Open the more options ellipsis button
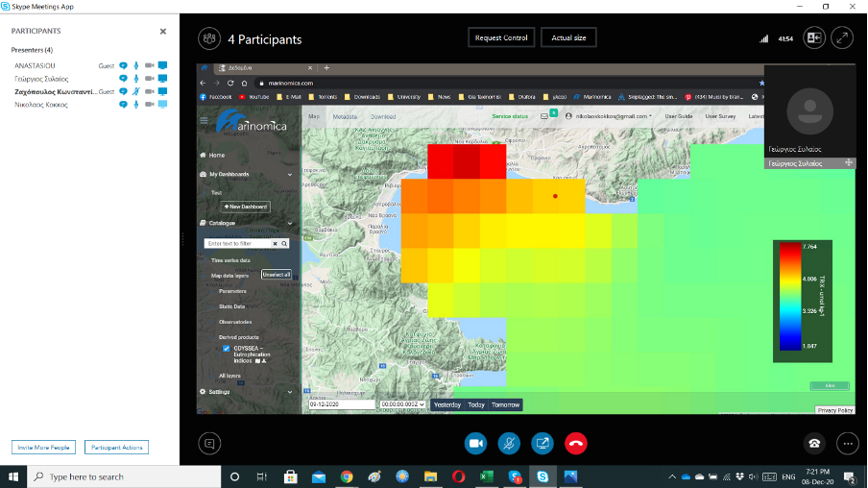868x488 pixels. click(x=846, y=443)
